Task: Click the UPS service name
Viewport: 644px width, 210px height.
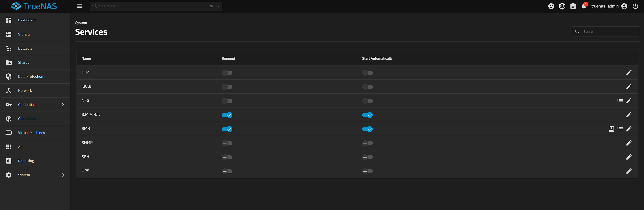Action: click(x=85, y=171)
